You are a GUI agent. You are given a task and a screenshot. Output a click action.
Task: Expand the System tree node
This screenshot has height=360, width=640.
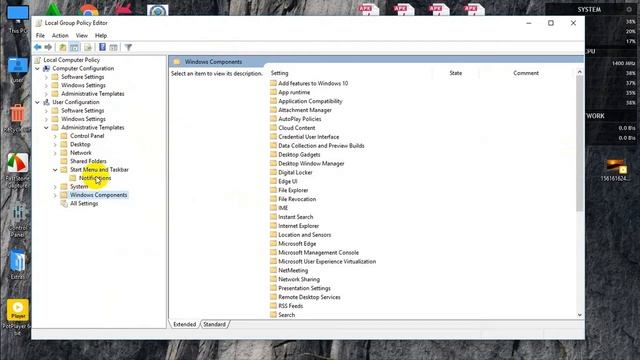point(55,187)
